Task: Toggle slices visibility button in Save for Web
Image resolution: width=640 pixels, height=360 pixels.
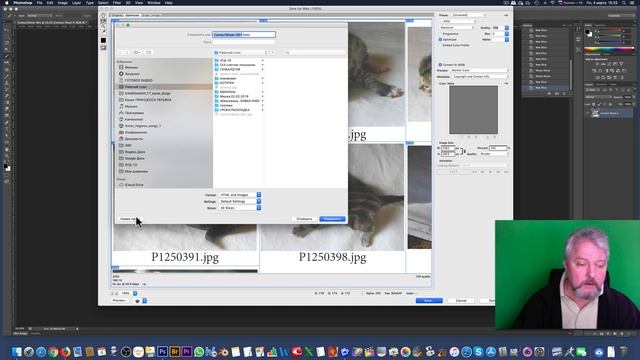Action: (x=103, y=48)
